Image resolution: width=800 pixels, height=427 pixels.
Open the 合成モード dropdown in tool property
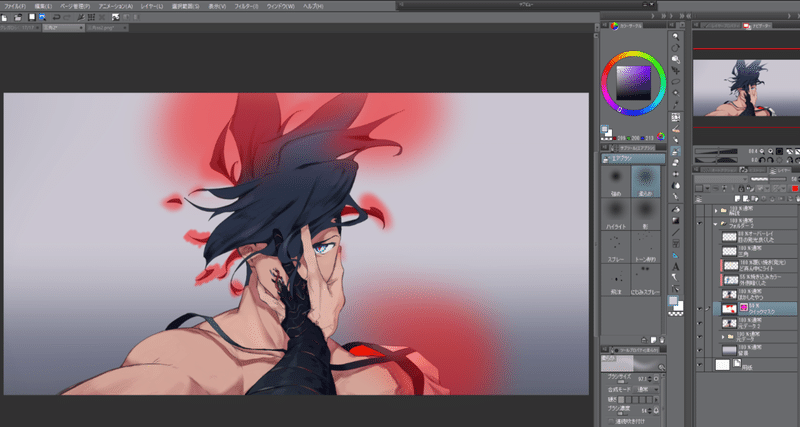tap(648, 389)
